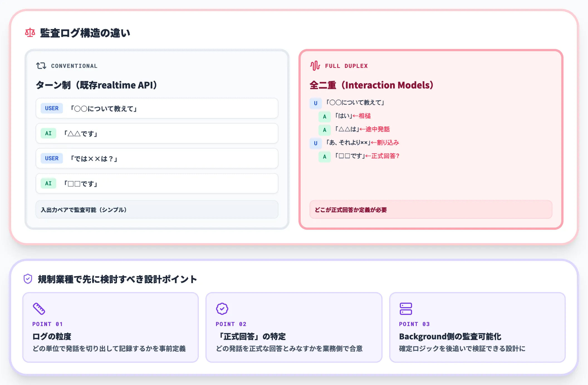Click the shield check icon beside 規制業種で先に検討すべき設計ポイント

tap(28, 279)
